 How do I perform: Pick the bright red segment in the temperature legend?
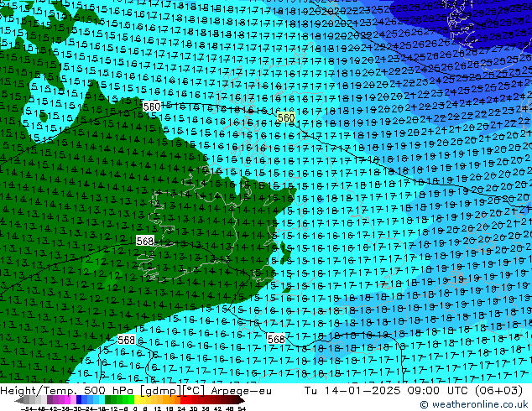click(183, 400)
